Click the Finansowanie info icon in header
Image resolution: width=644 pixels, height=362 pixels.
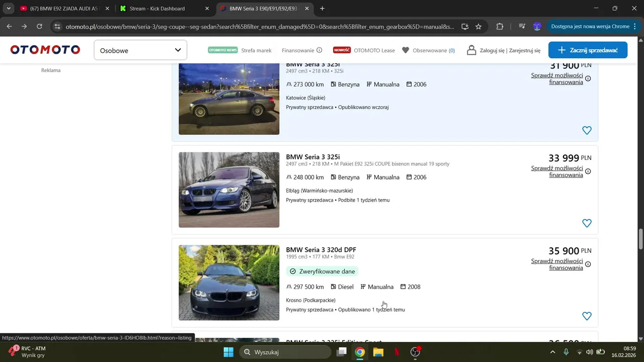click(319, 50)
